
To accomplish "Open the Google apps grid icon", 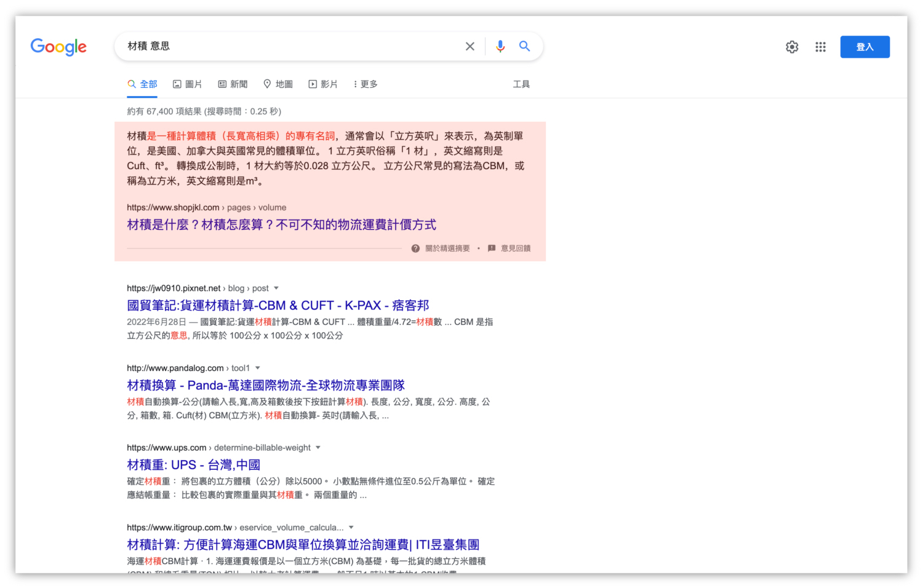I will click(820, 46).
